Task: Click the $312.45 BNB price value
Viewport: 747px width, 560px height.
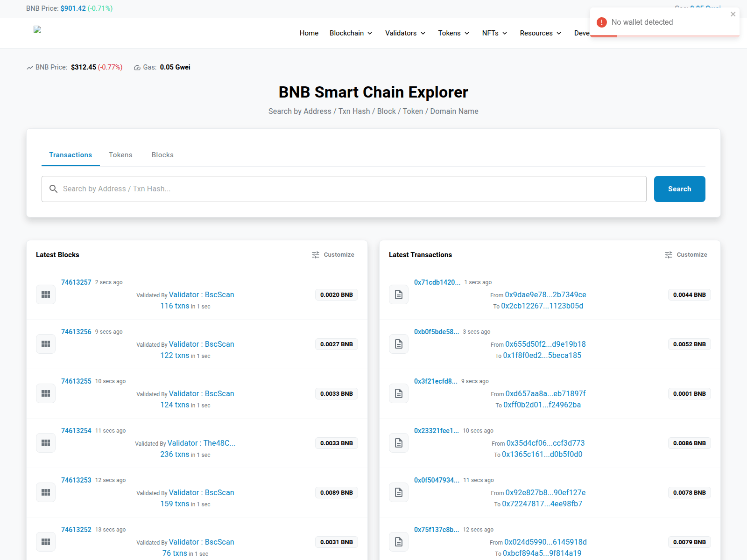Action: click(x=84, y=67)
